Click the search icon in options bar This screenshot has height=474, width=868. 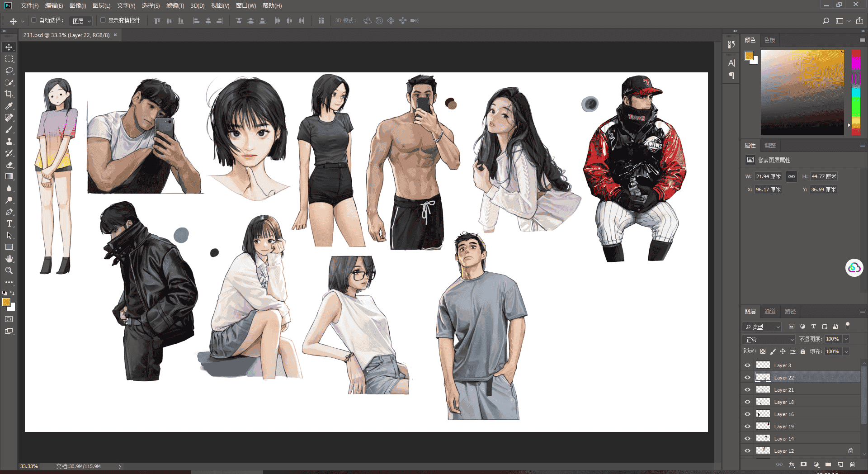(x=826, y=21)
